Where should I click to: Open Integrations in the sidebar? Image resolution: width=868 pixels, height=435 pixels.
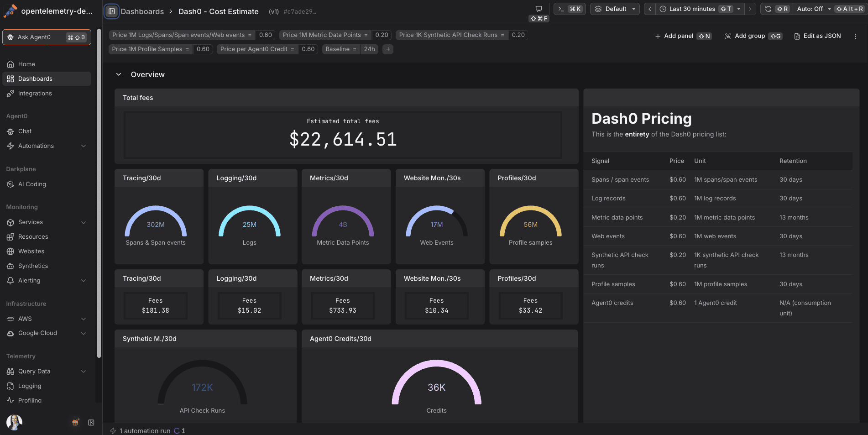tap(47, 94)
